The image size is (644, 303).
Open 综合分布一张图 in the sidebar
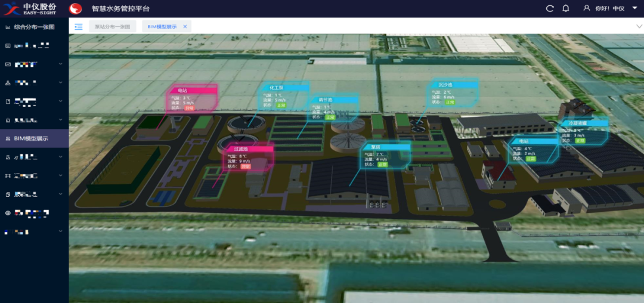34,27
